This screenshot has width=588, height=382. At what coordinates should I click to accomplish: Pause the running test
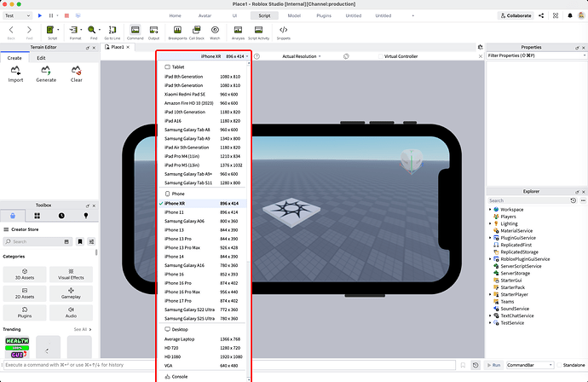50,15
